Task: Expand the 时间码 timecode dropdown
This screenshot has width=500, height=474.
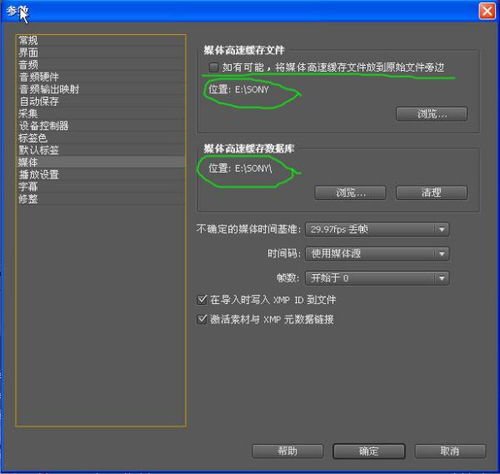Action: (377, 254)
